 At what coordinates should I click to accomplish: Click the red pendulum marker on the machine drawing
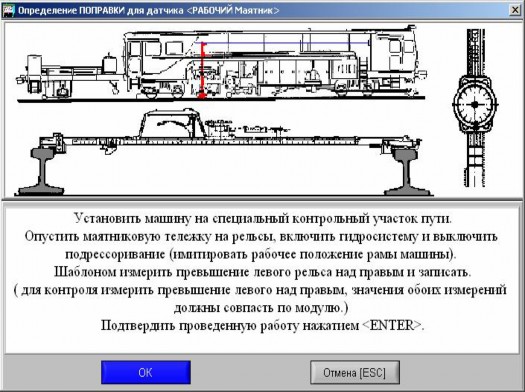(x=202, y=71)
